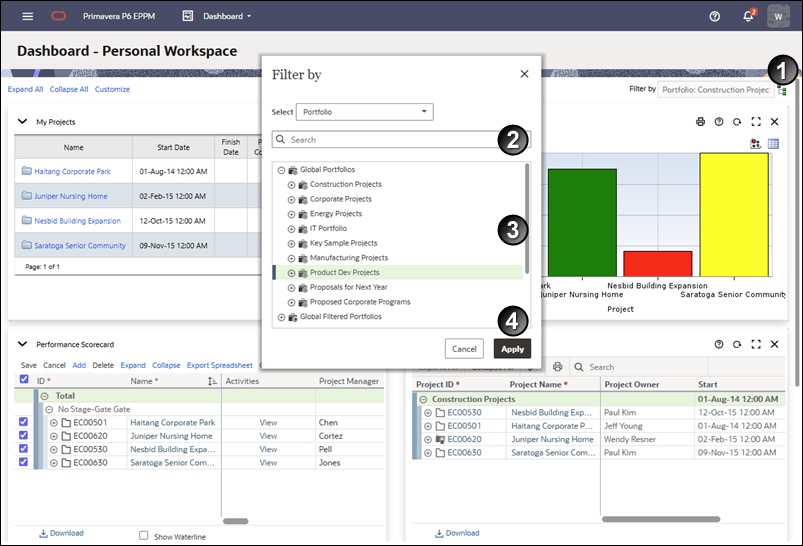
Task: Open Juniper Nursing Home project link
Action: point(71,196)
